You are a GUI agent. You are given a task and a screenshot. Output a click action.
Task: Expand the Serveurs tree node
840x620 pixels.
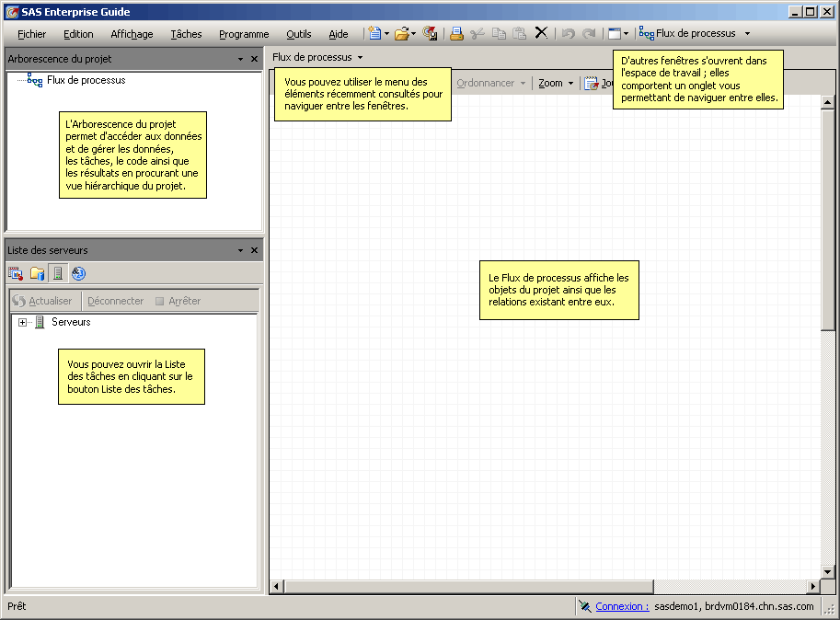click(x=22, y=322)
